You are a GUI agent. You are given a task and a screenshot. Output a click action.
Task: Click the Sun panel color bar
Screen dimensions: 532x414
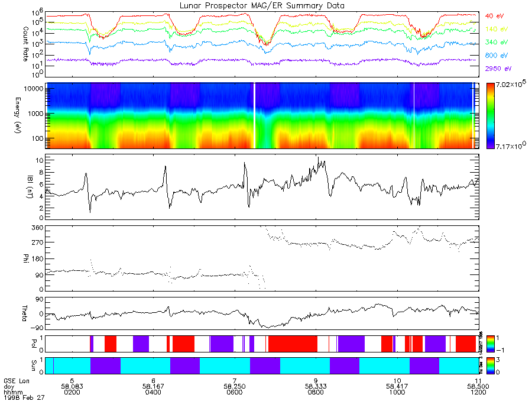[x=490, y=366]
